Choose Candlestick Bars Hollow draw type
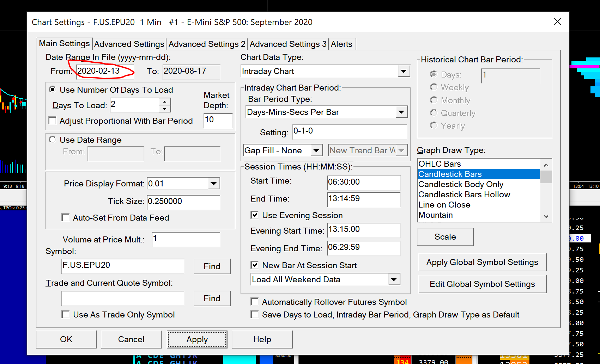 (479, 195)
